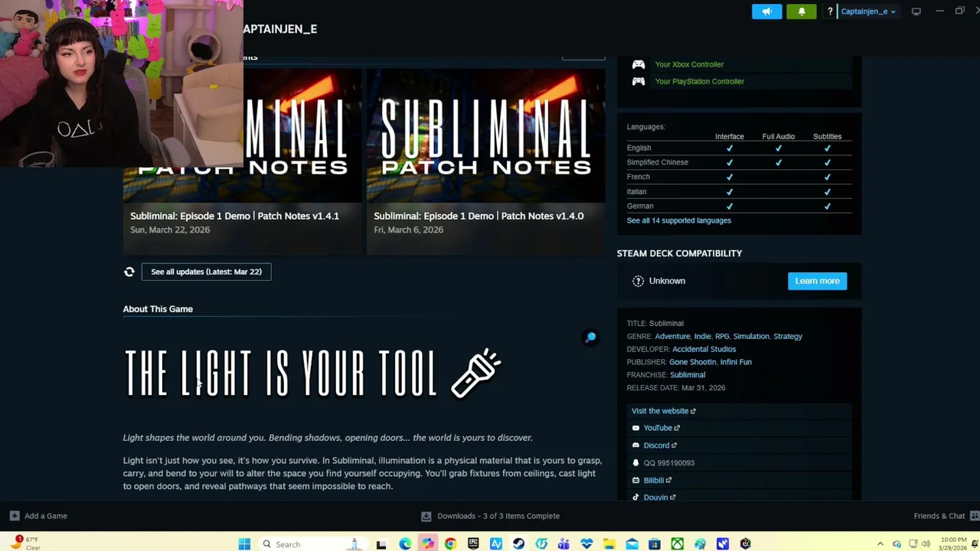Click PlayStation controller support icon
980x551 pixels.
(x=638, y=81)
